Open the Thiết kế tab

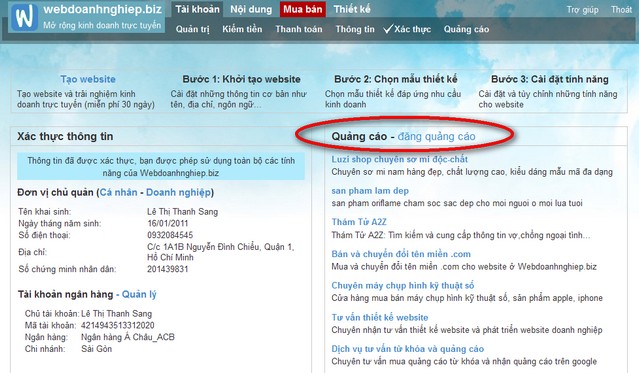pyautogui.click(x=352, y=9)
